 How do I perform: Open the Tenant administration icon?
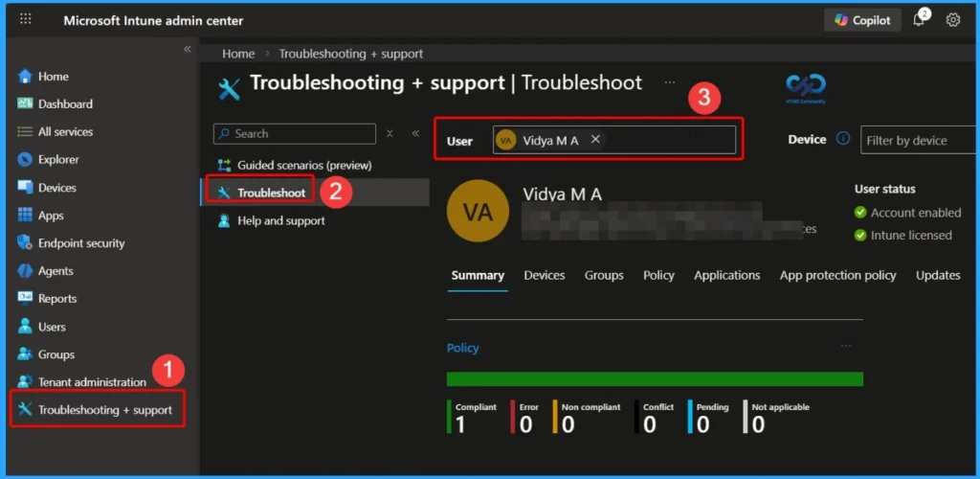[x=25, y=381]
